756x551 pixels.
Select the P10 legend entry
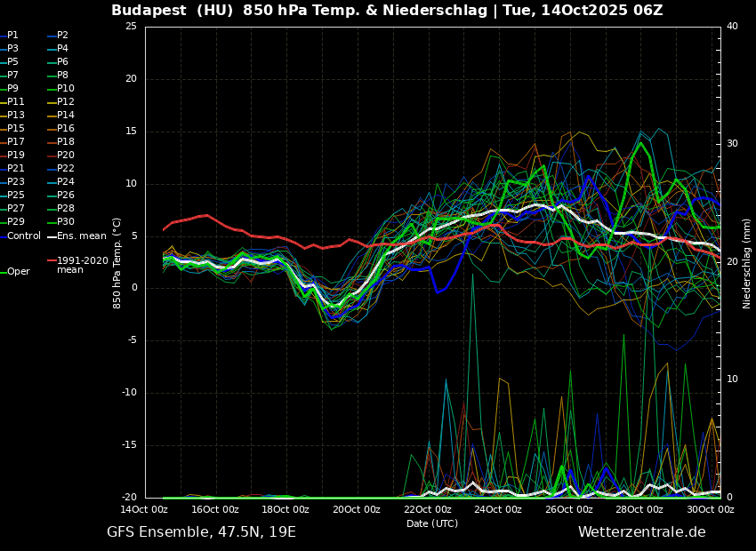click(x=66, y=89)
